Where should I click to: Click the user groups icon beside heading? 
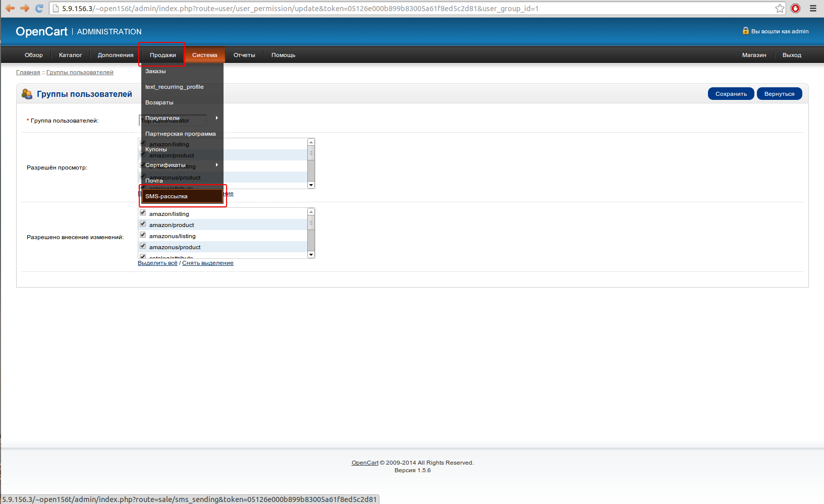[x=27, y=94]
